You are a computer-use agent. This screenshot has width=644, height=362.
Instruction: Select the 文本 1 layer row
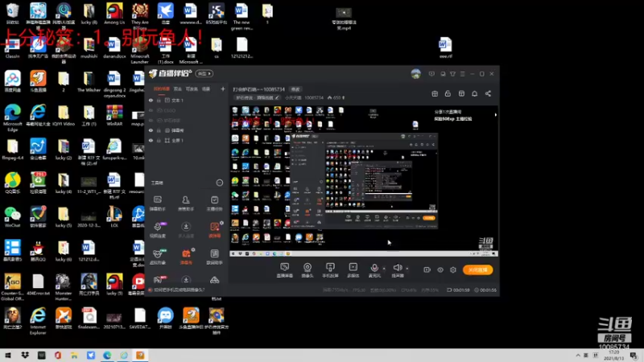(187, 100)
